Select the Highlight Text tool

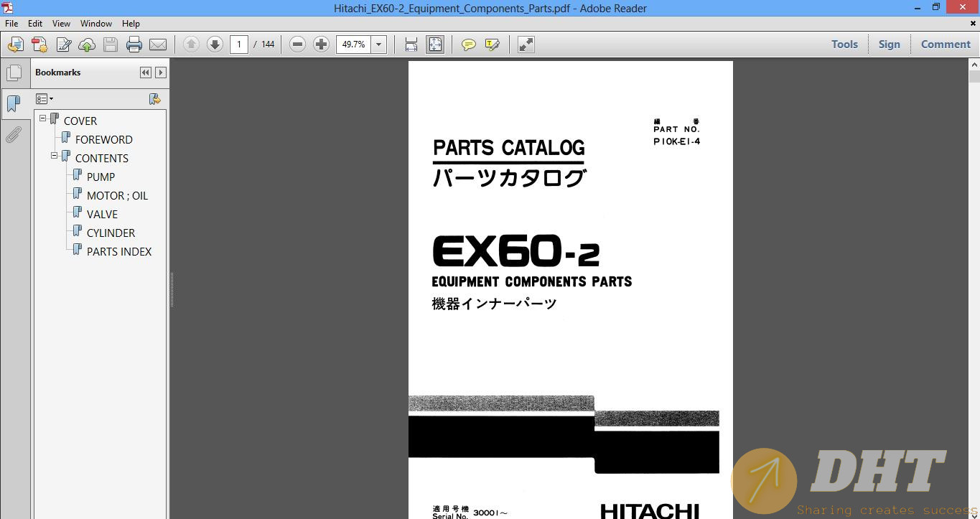[493, 45]
